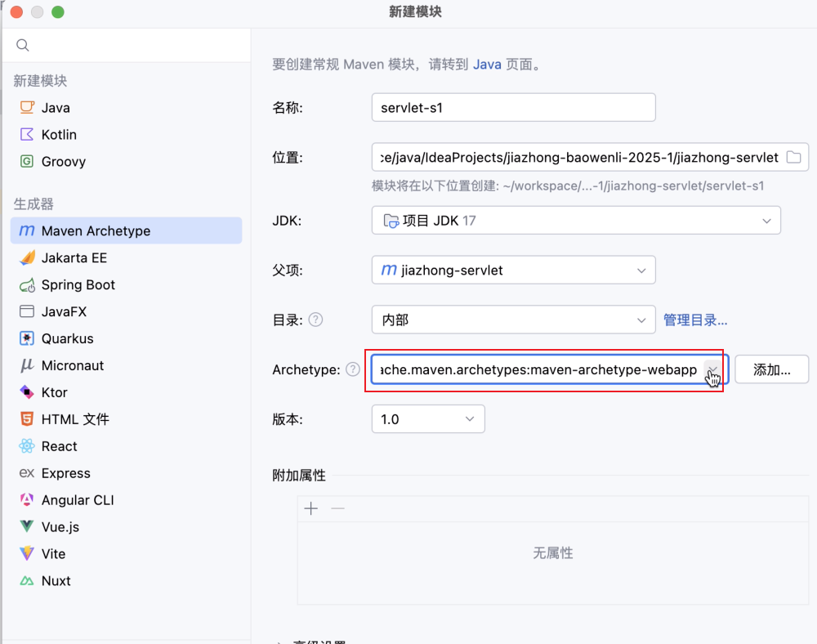Click the Nuxt mountain icon

pyautogui.click(x=27, y=580)
